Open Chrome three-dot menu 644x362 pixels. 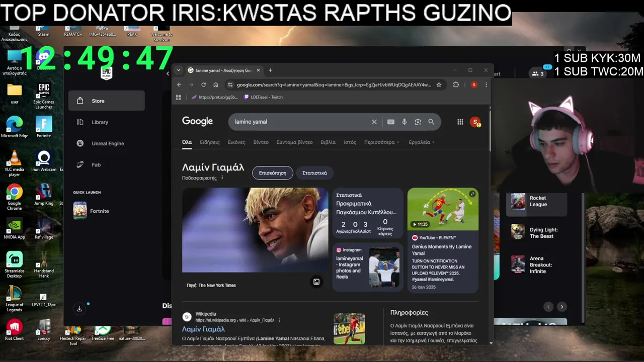pos(486,85)
